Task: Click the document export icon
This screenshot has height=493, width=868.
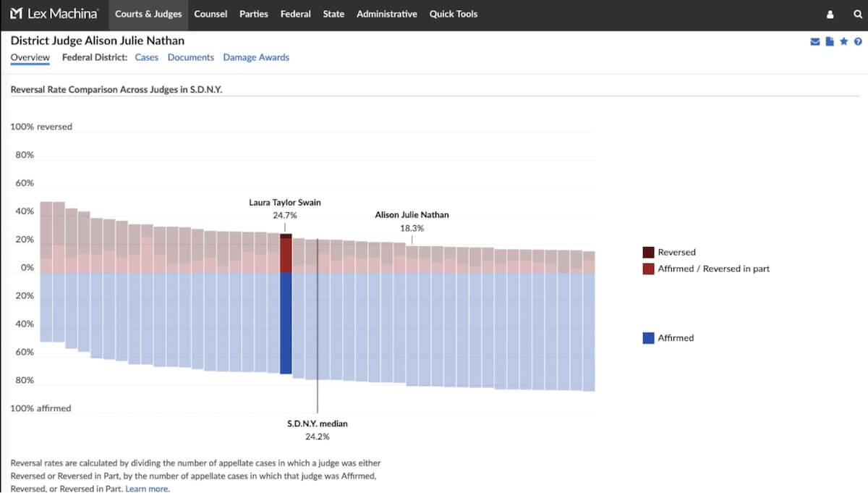Action: [x=830, y=42]
